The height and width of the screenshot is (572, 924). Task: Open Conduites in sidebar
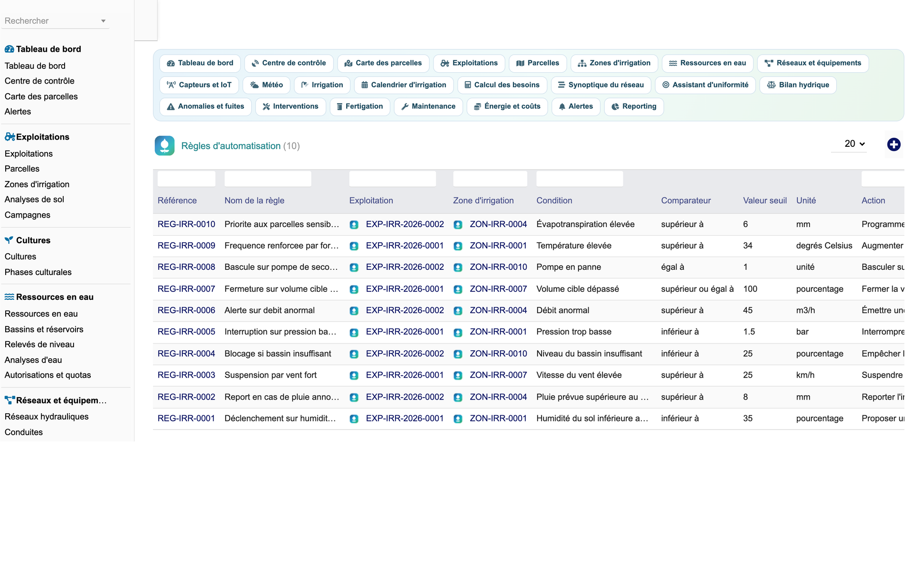[24, 432]
